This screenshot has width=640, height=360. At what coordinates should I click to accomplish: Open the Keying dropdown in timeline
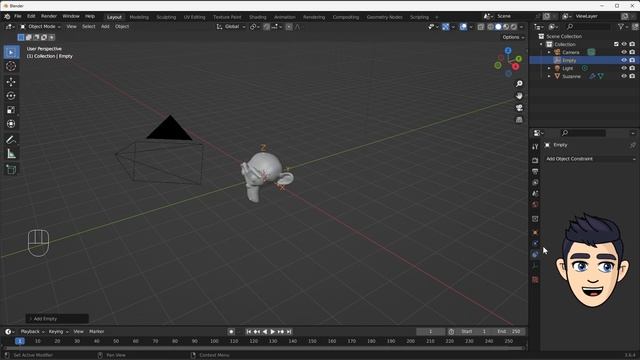tap(58, 332)
